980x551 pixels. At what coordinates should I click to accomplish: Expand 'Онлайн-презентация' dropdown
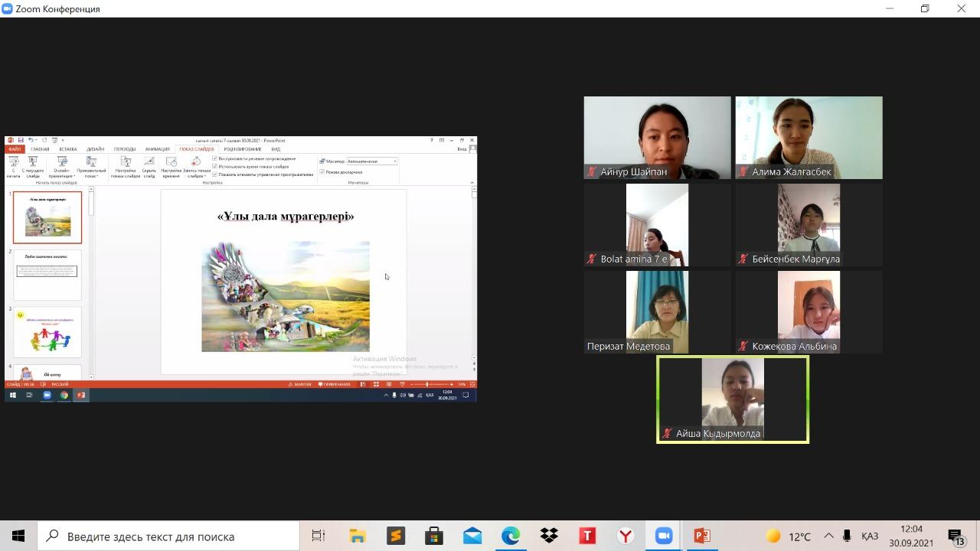[62, 175]
